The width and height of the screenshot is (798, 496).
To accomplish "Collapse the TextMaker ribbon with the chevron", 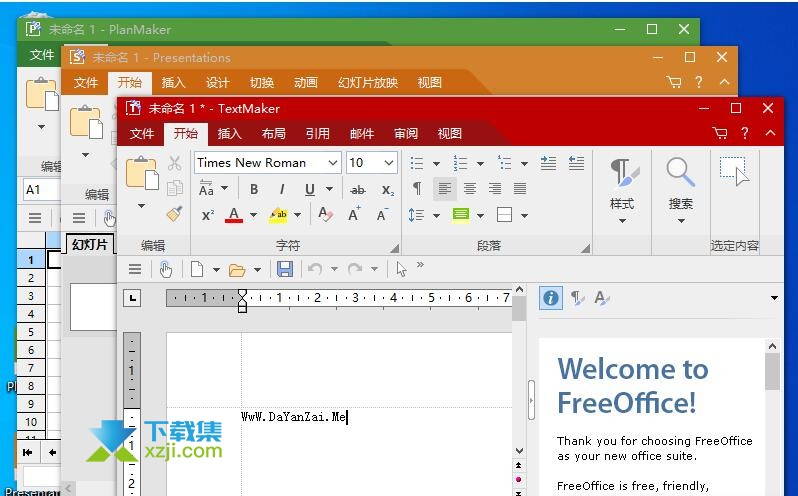I will click(x=771, y=133).
